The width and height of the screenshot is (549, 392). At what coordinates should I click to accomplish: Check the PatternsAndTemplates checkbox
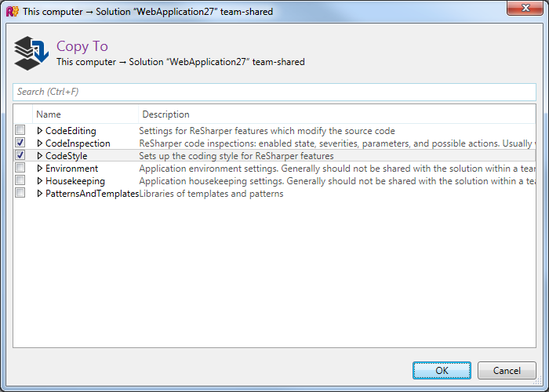(20, 193)
